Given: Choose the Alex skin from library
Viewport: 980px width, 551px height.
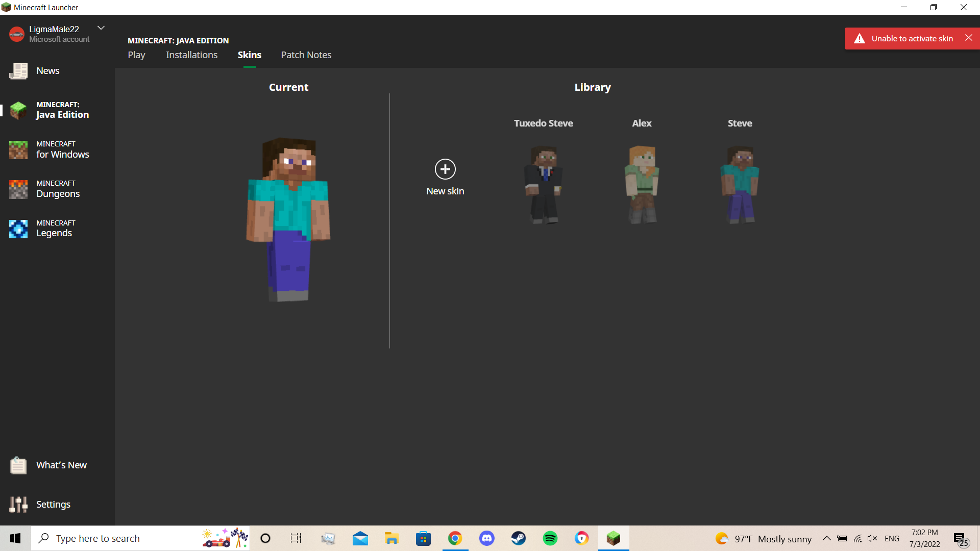Looking at the screenshot, I should point(642,185).
